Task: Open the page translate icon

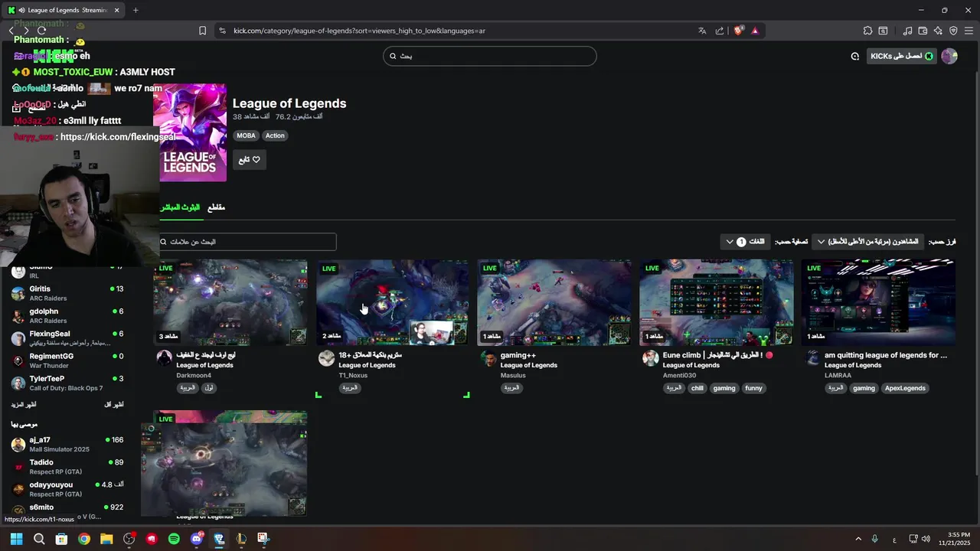Action: 702,31
